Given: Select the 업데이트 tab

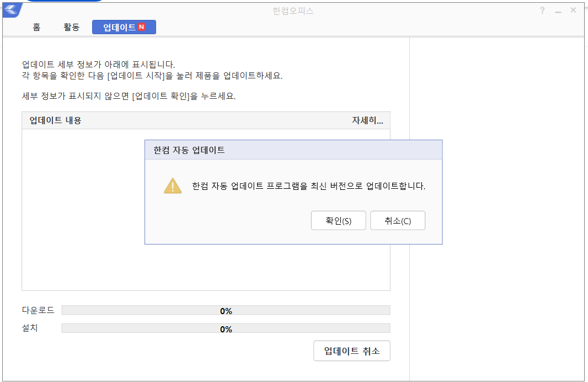Looking at the screenshot, I should click(124, 27).
